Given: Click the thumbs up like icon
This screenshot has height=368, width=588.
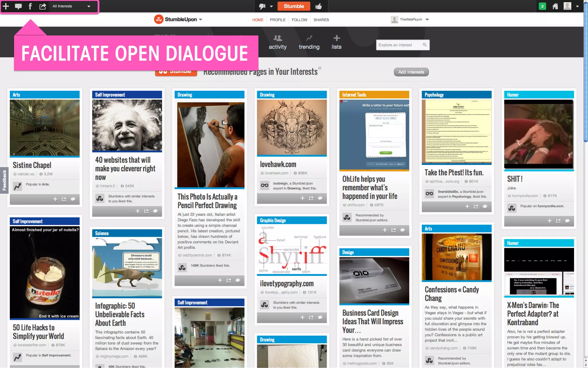Looking at the screenshot, I should [318, 6].
